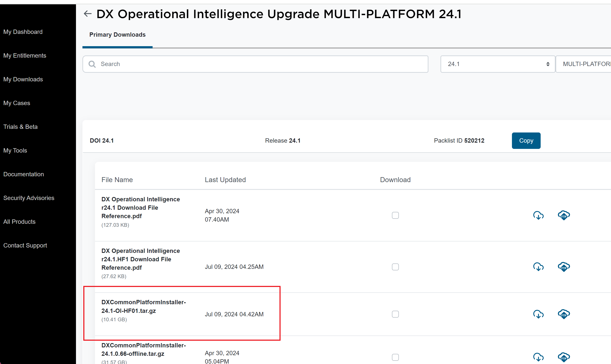Viewport: 611px width, 364px height.
Task: Check the r24.1 Download File Reference.pdf checkbox
Action: 395,215
